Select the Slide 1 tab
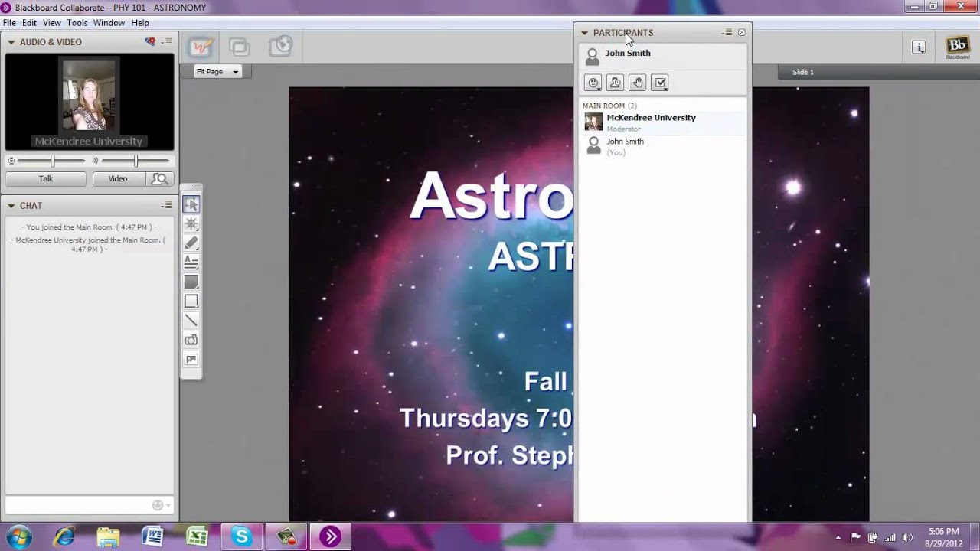980x551 pixels. [803, 72]
